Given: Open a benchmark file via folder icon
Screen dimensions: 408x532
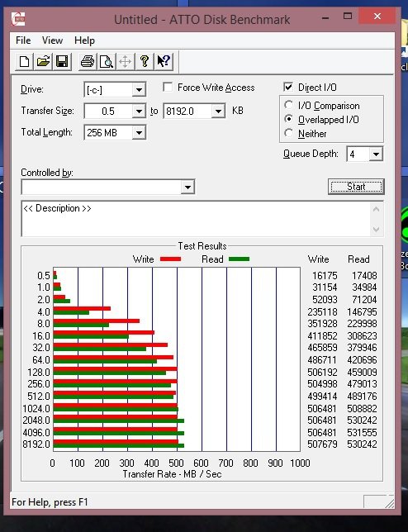Looking at the screenshot, I should click(43, 61).
